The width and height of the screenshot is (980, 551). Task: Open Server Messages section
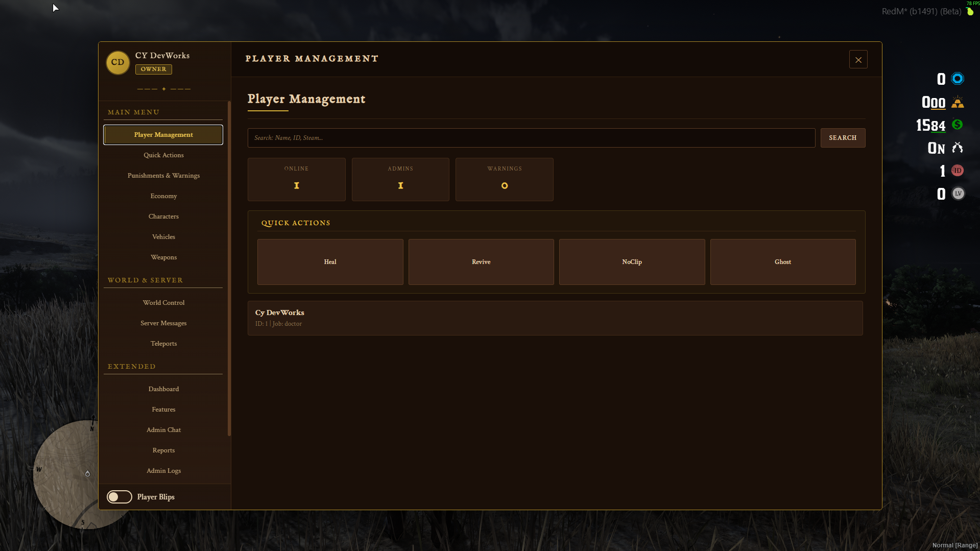click(x=163, y=323)
